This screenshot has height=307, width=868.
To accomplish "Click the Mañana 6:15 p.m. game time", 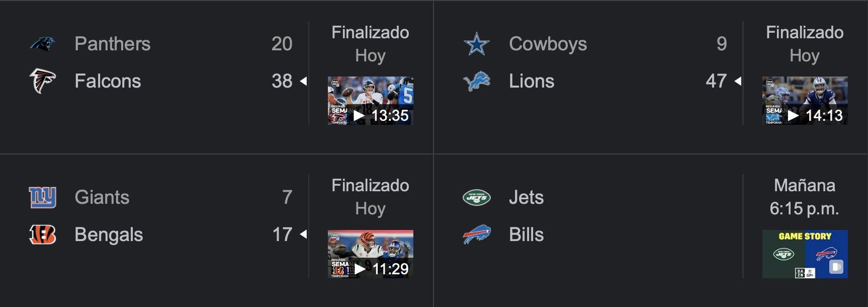I will 804,197.
